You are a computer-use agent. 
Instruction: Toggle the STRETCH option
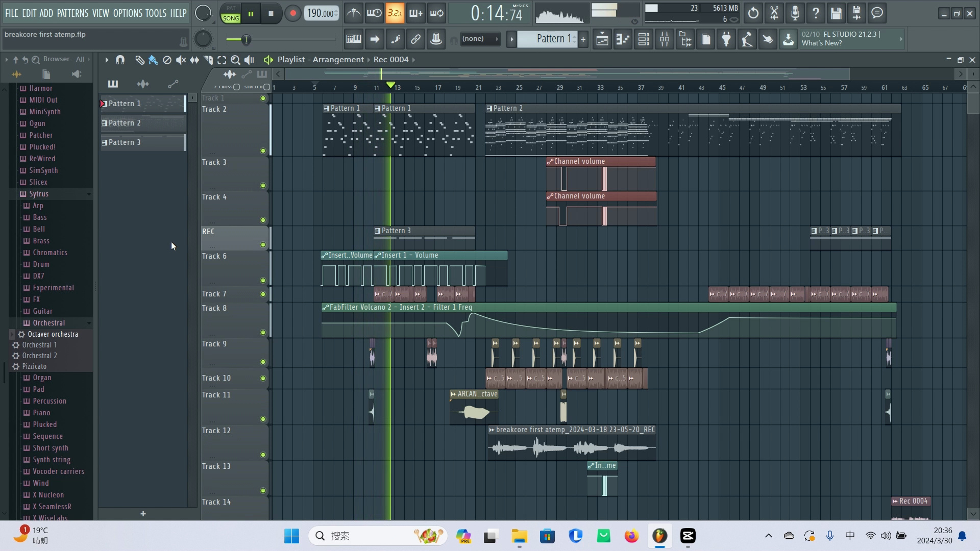point(266,87)
